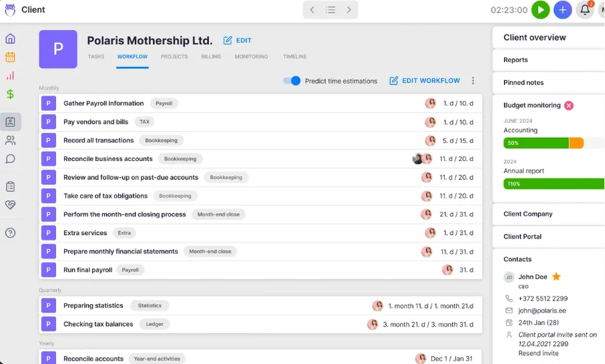Click the Annual report 110% budget bar
This screenshot has width=605, height=364.
(x=554, y=184)
